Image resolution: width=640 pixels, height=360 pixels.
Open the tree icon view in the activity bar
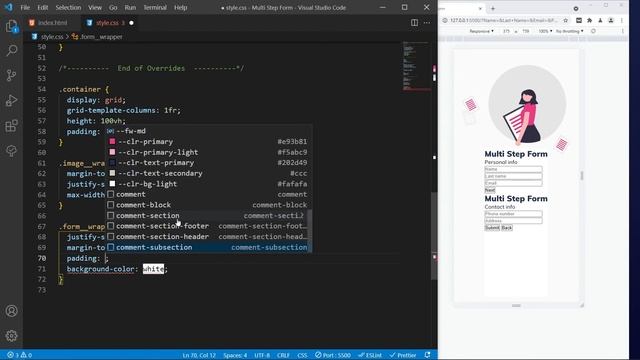[x=11, y=151]
